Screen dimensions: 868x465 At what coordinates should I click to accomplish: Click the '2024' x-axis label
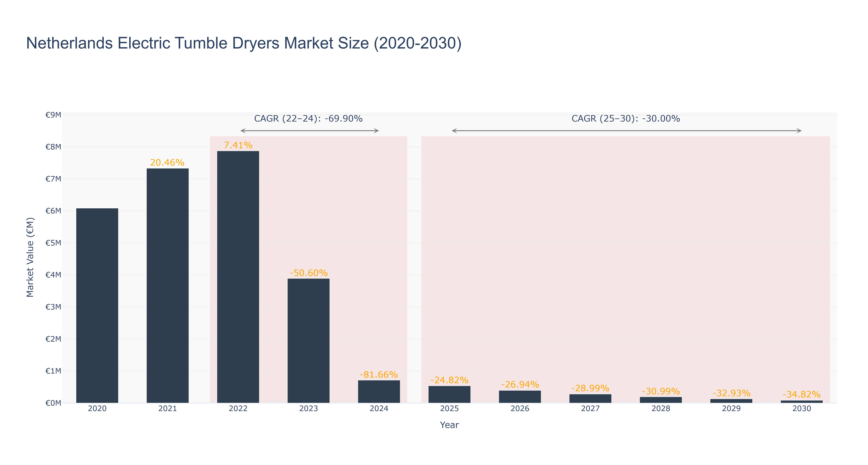[x=379, y=409]
